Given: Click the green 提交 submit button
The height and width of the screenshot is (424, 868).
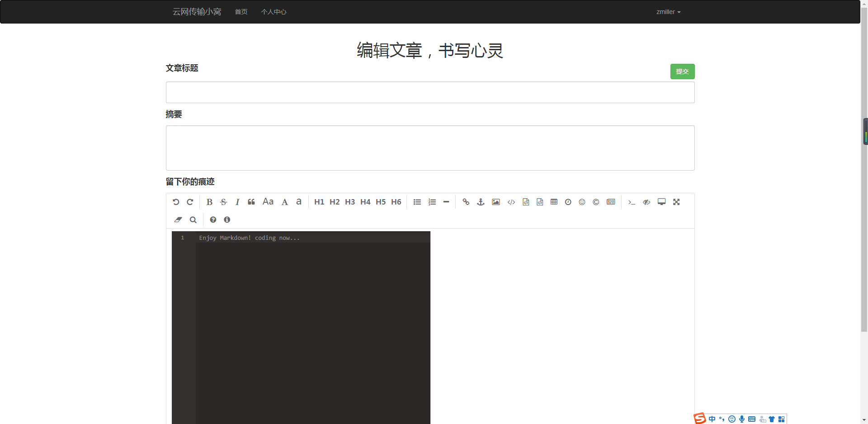Looking at the screenshot, I should click(682, 71).
